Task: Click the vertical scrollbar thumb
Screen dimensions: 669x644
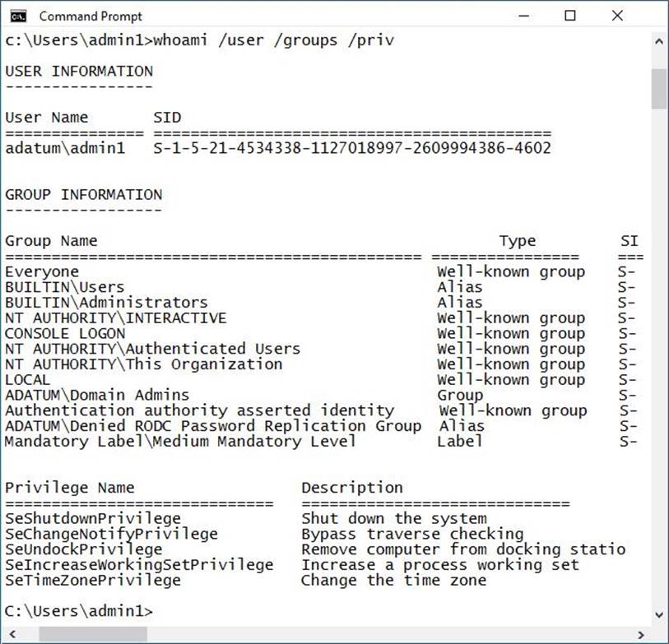Action: pyautogui.click(x=659, y=89)
